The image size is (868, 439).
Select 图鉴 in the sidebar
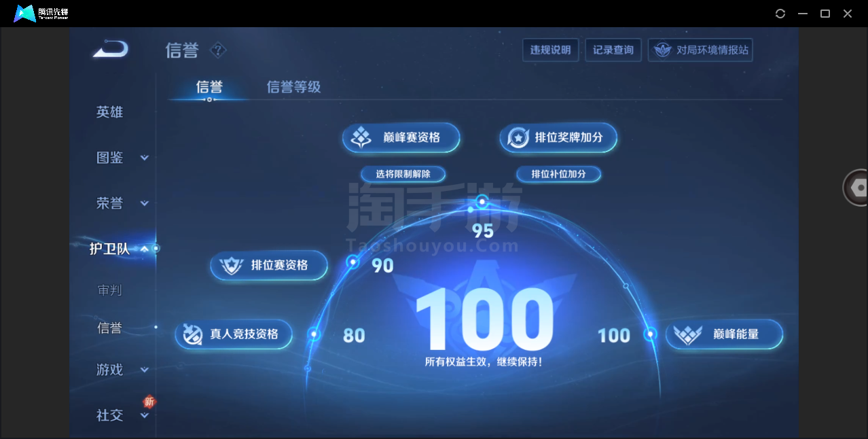coord(109,158)
